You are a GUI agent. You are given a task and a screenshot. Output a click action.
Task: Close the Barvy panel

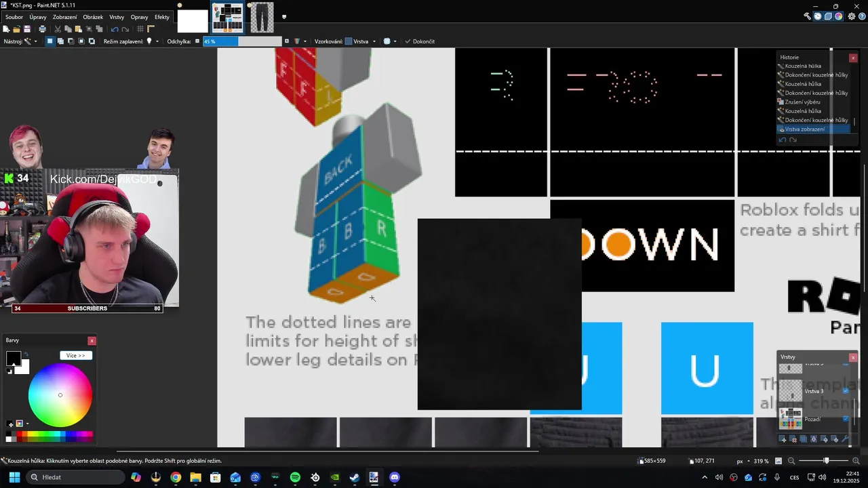coord(92,340)
